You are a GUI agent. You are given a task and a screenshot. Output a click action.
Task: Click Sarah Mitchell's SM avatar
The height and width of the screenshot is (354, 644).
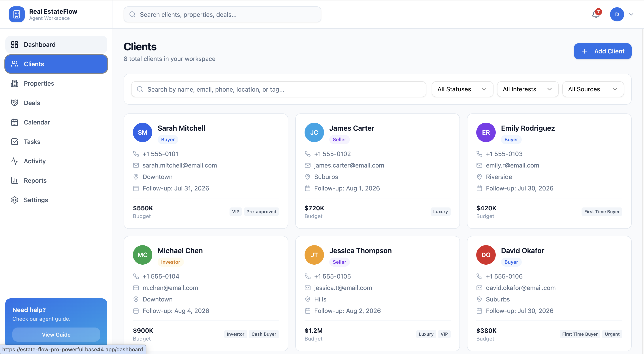point(143,132)
